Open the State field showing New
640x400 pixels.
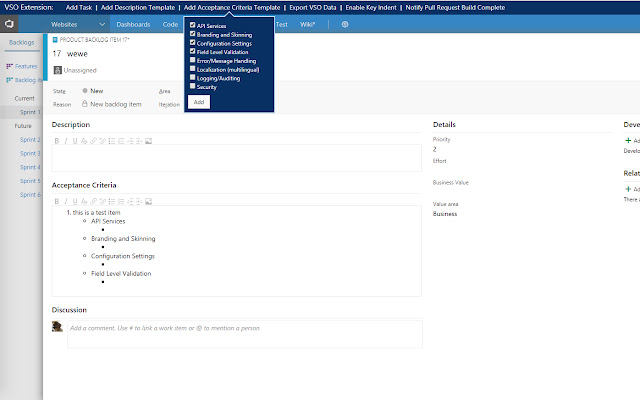pyautogui.click(x=93, y=91)
